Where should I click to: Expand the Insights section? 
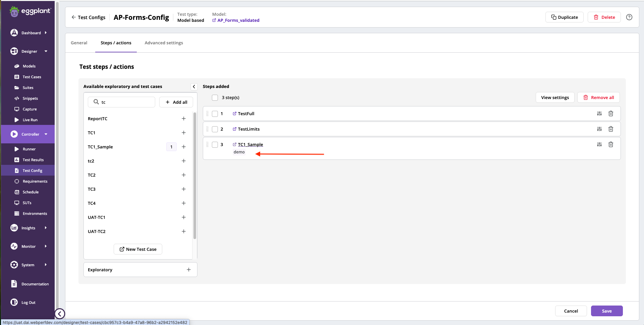[x=28, y=228]
